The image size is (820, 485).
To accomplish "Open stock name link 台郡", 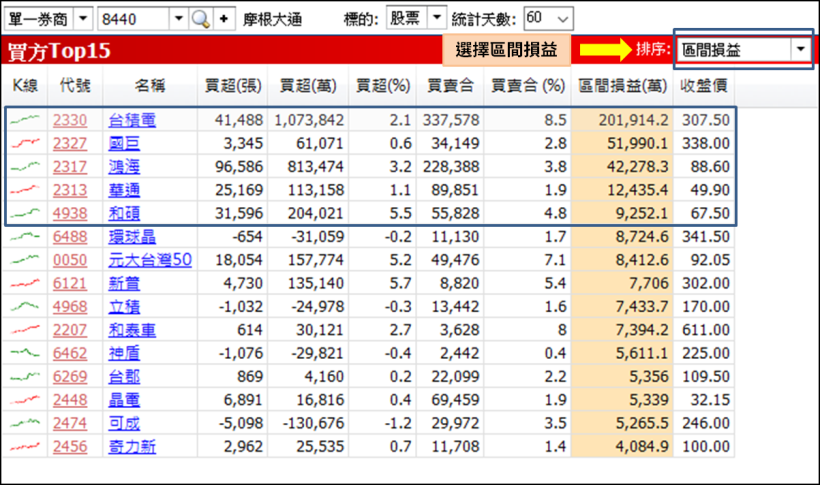I will [124, 377].
